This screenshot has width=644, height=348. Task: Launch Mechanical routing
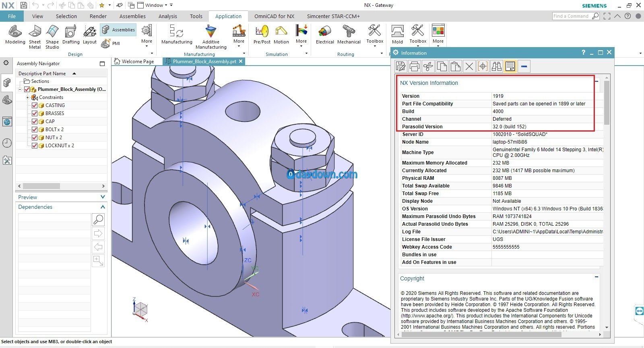349,35
